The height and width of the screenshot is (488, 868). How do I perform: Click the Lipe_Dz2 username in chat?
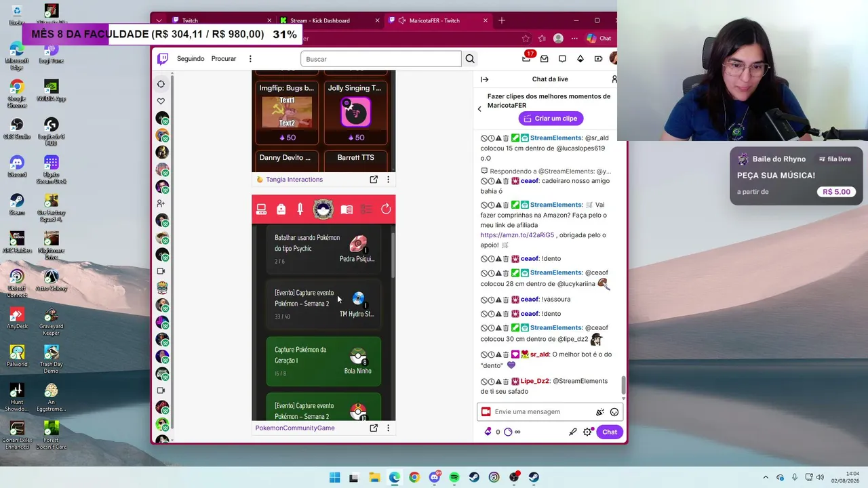pos(535,381)
